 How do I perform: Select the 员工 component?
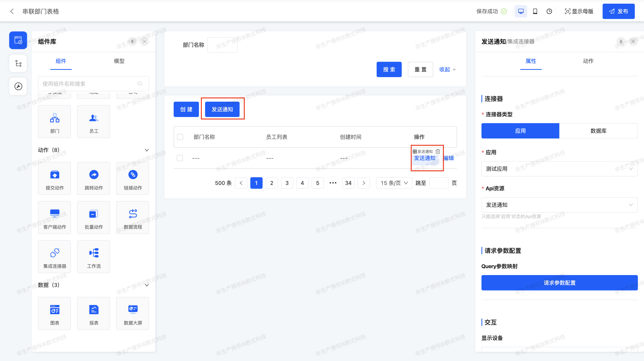pos(94,122)
